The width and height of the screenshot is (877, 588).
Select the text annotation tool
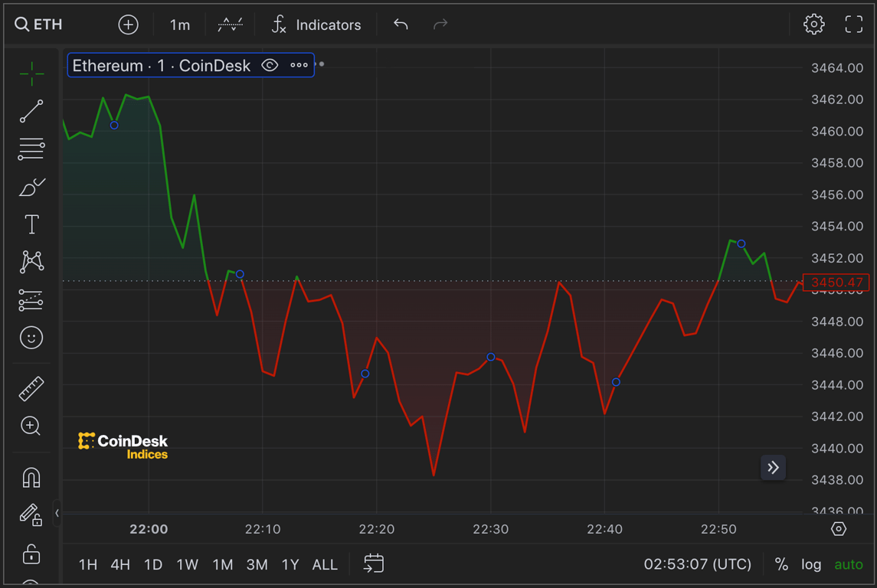point(31,224)
